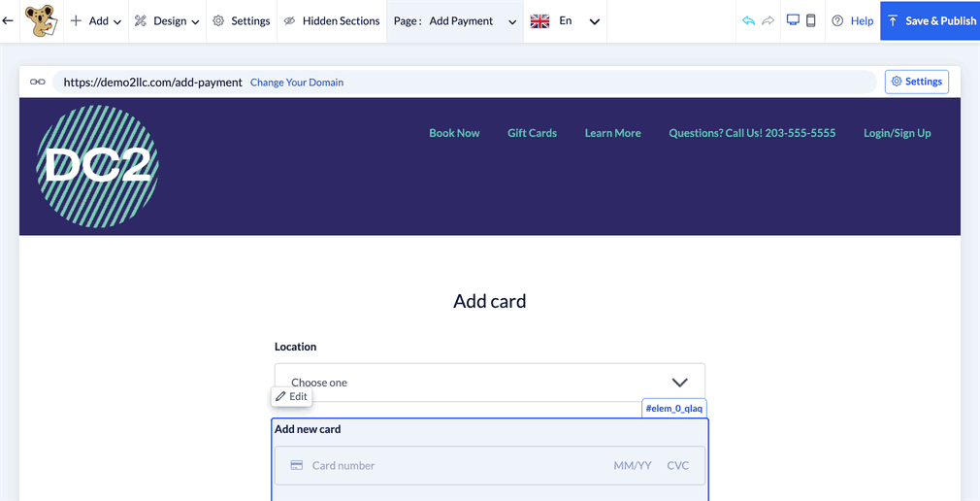Click Learn More nav link
This screenshot has height=501, width=980.
pyautogui.click(x=612, y=133)
